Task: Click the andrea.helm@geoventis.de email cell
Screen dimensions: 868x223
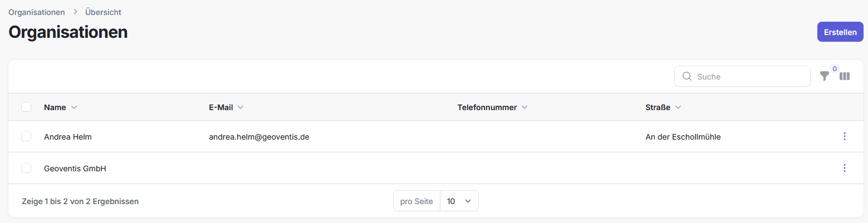Action: coord(259,137)
